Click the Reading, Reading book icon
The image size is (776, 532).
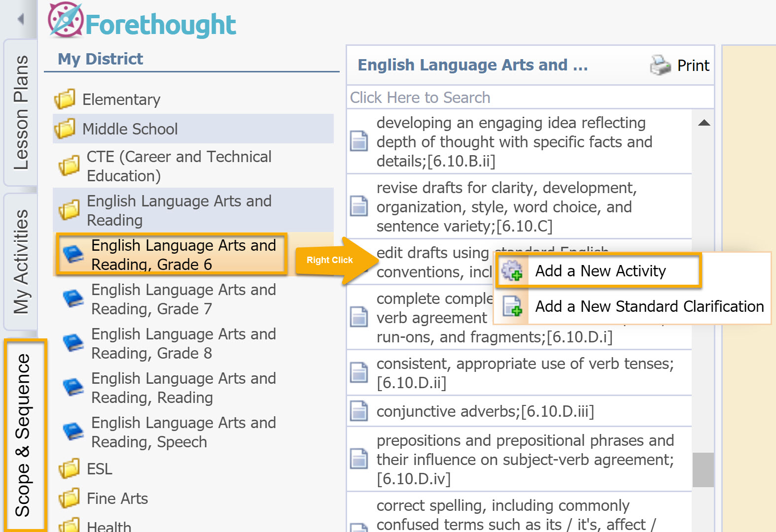pyautogui.click(x=73, y=388)
